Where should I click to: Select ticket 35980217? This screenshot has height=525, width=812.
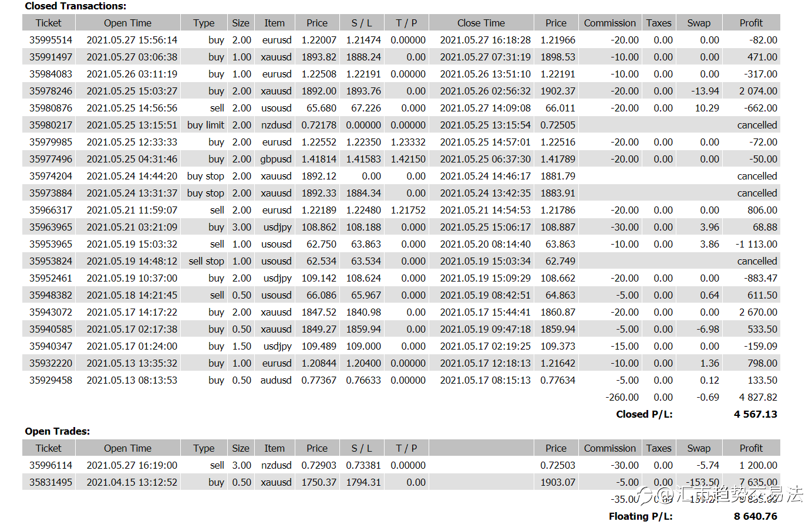click(x=51, y=125)
